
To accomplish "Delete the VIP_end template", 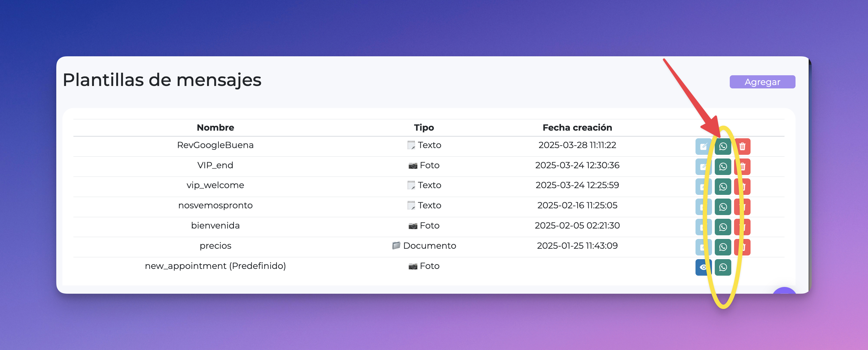I will 742,166.
